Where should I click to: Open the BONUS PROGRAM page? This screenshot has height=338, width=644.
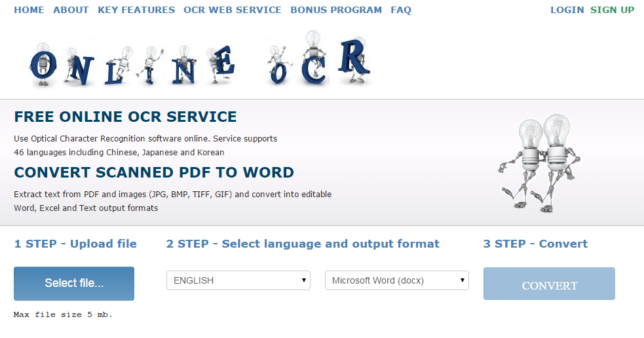[336, 10]
